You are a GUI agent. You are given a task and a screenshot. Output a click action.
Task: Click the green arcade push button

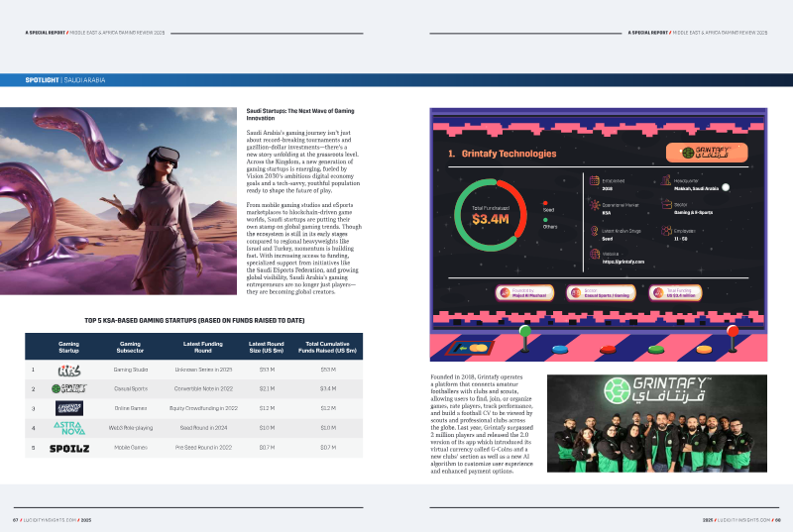(x=656, y=349)
